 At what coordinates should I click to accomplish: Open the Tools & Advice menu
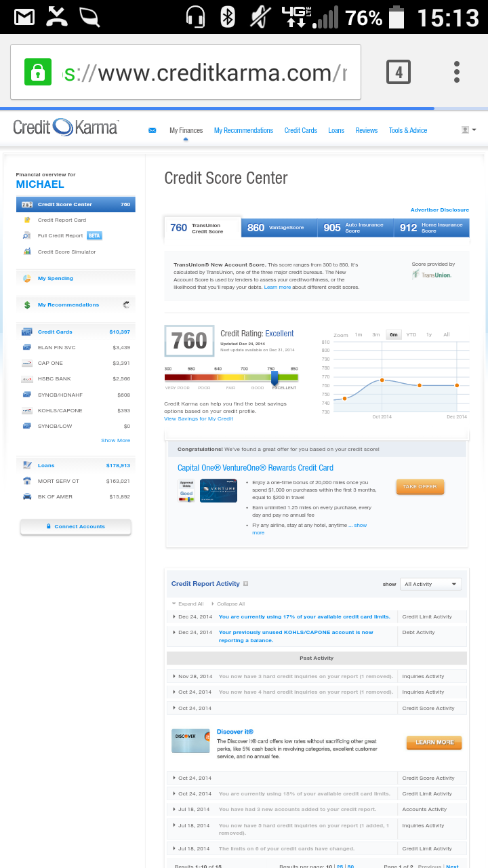click(408, 130)
